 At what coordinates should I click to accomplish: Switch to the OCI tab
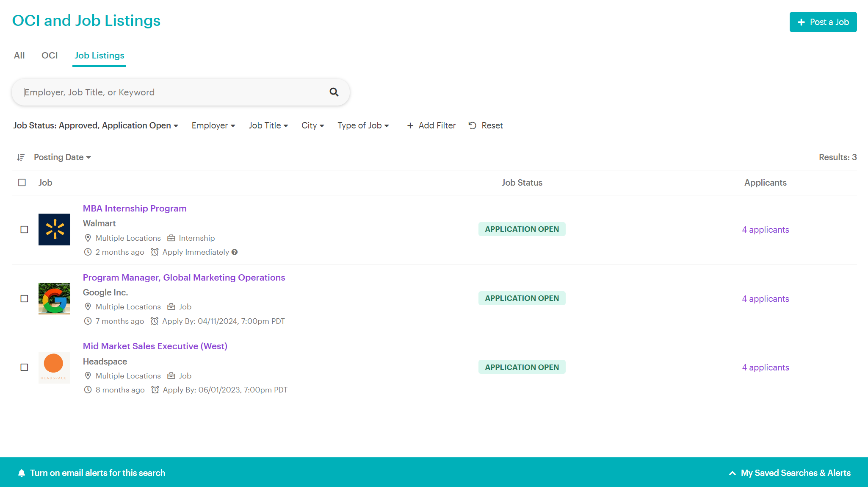(x=50, y=56)
